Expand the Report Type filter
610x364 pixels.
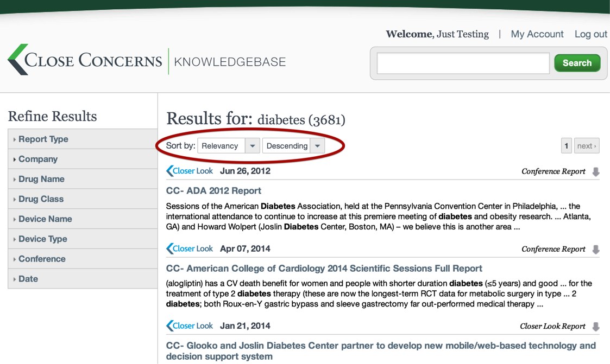coord(83,139)
